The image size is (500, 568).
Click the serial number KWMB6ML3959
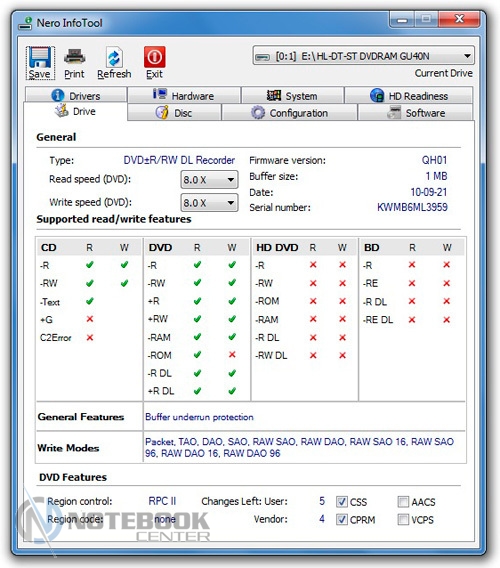point(412,207)
